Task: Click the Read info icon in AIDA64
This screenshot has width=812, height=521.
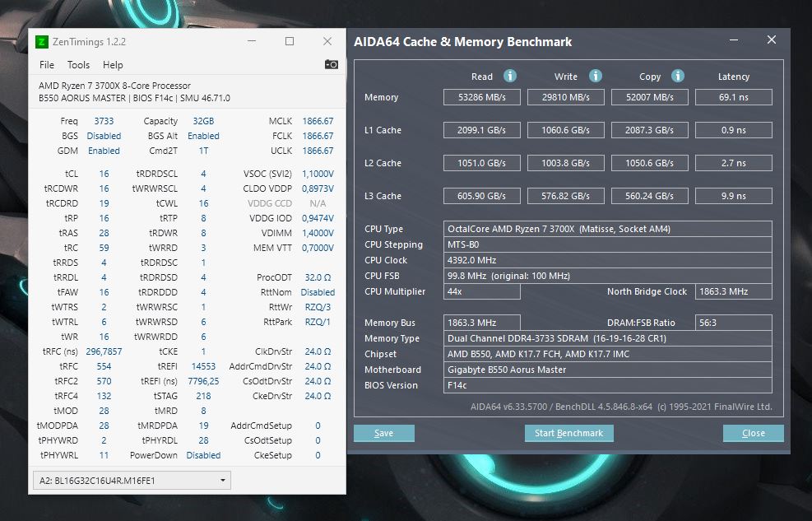Action: coord(509,76)
